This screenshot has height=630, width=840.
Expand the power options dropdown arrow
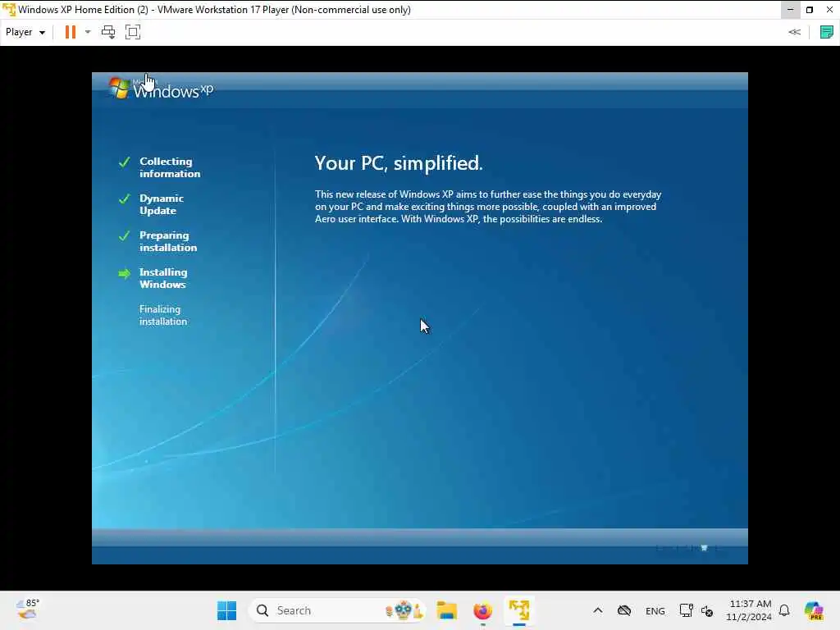point(88,32)
